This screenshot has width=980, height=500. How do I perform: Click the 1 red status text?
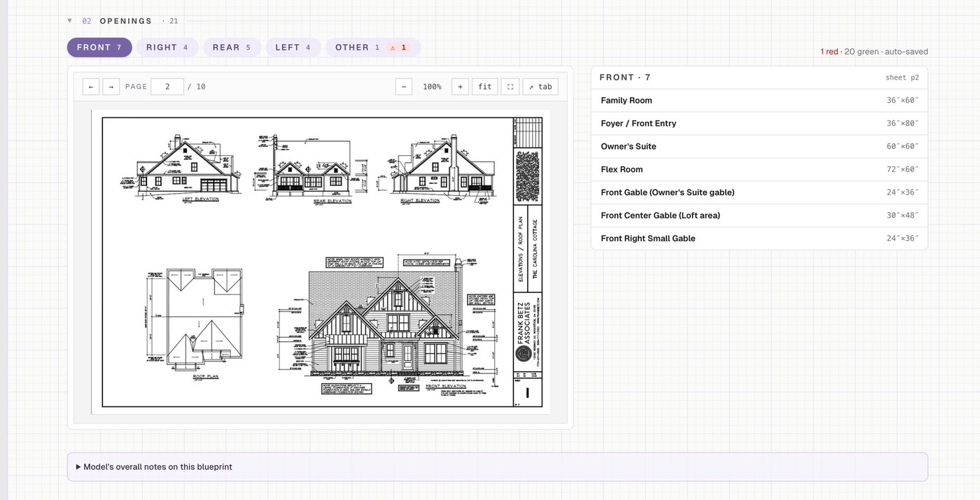[829, 52]
